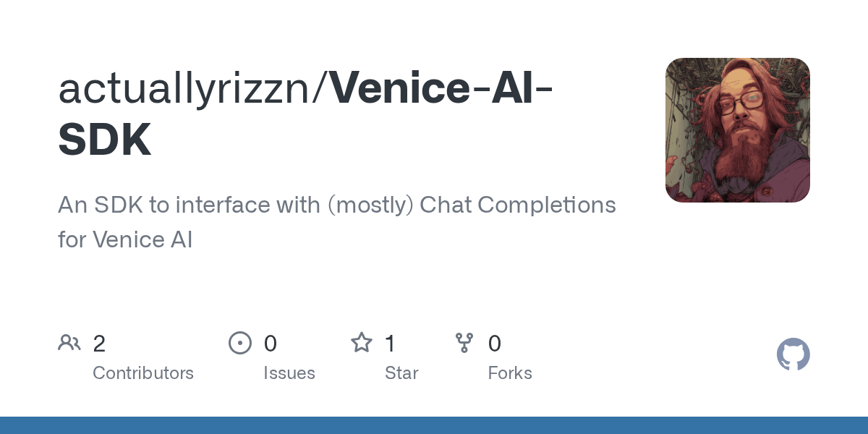Select the Contributors label

tap(143, 373)
